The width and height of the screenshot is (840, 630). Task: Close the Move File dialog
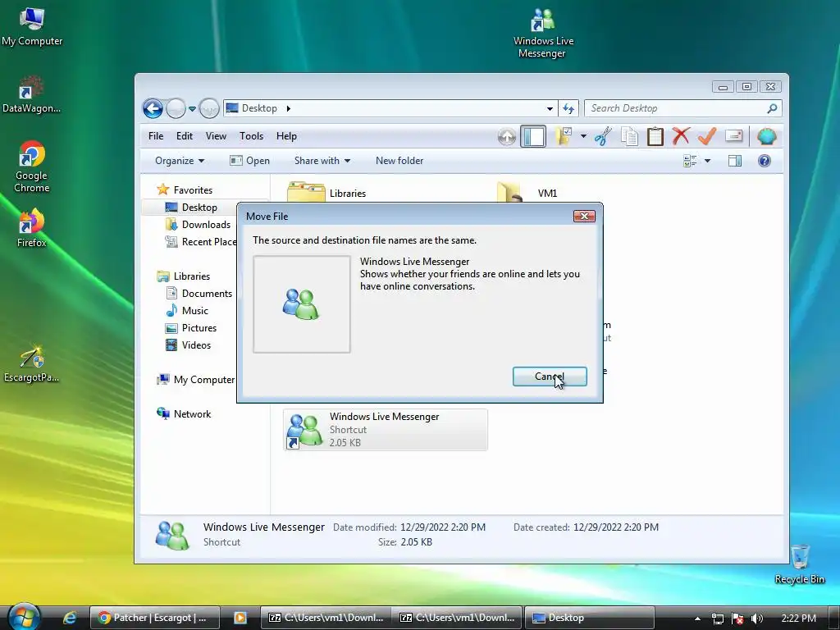point(584,216)
